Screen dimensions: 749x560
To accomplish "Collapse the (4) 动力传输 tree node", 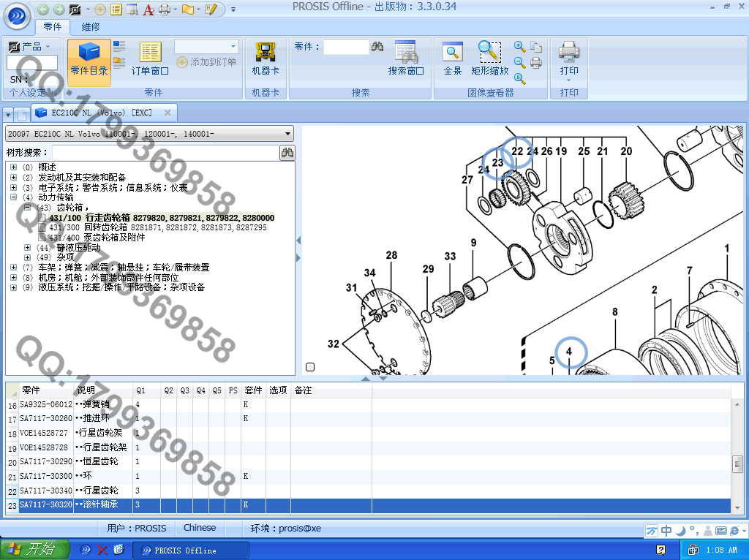I will 13,197.
